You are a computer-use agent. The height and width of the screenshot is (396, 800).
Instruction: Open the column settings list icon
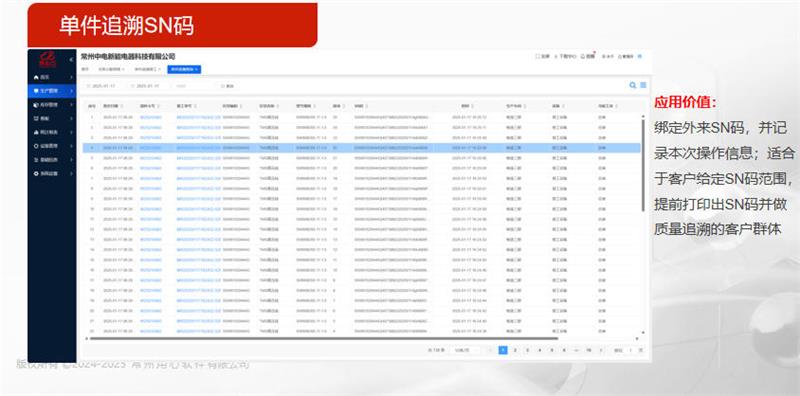[x=643, y=85]
